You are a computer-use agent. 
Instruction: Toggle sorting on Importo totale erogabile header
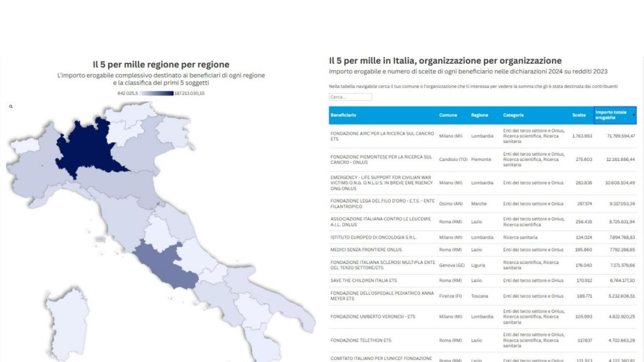tap(615, 115)
